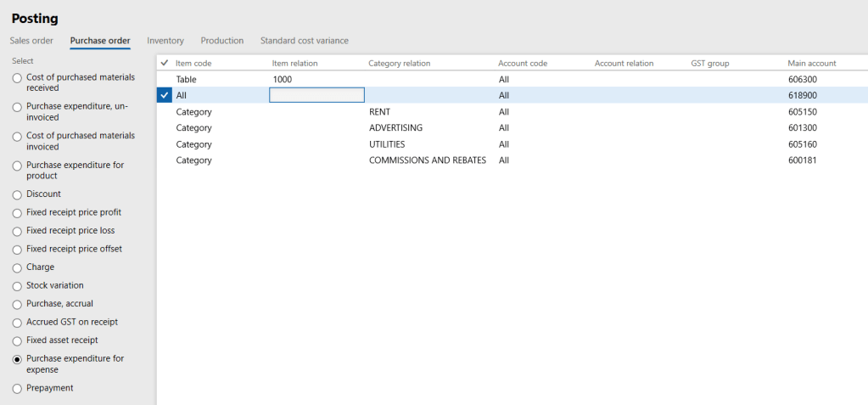Click main account 606300 cell

pyautogui.click(x=802, y=79)
